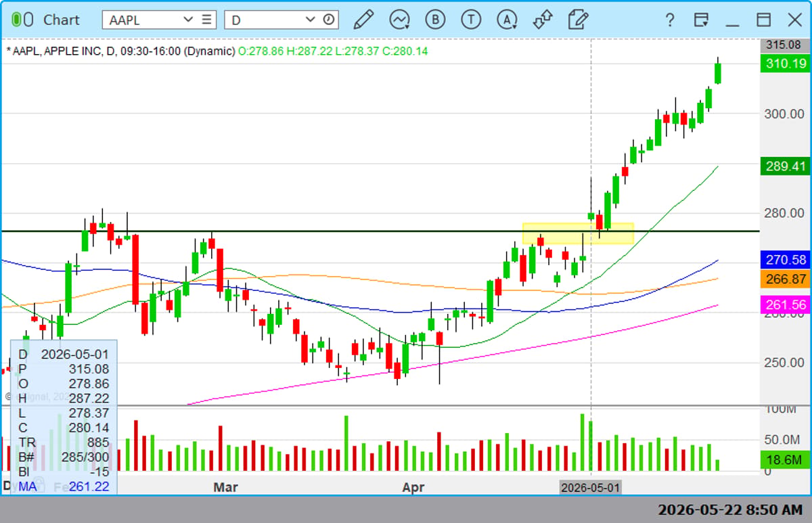The height and width of the screenshot is (523, 812).
Task: Click the 261.56 magenta moving average label
Action: (785, 304)
